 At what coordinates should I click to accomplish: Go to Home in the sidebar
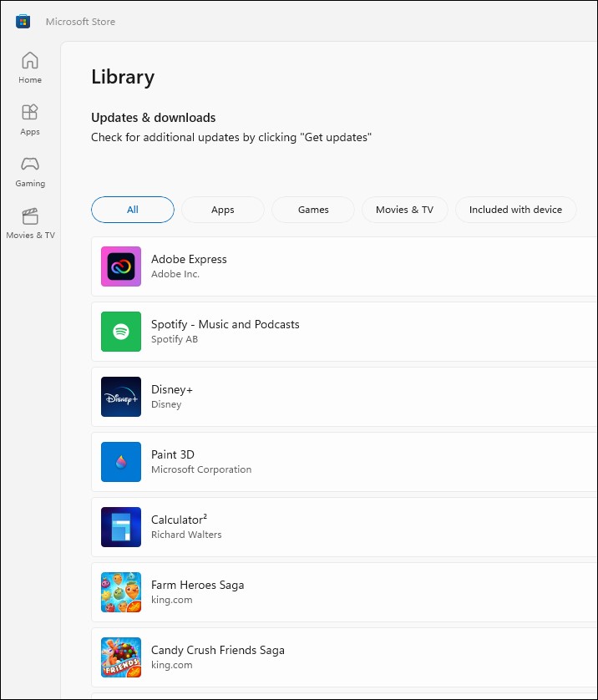point(30,68)
